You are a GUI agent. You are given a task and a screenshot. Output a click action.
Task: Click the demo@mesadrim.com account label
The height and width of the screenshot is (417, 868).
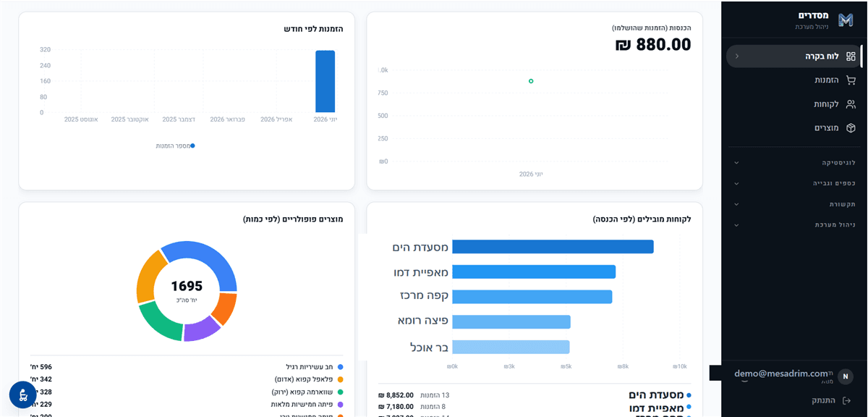(781, 374)
